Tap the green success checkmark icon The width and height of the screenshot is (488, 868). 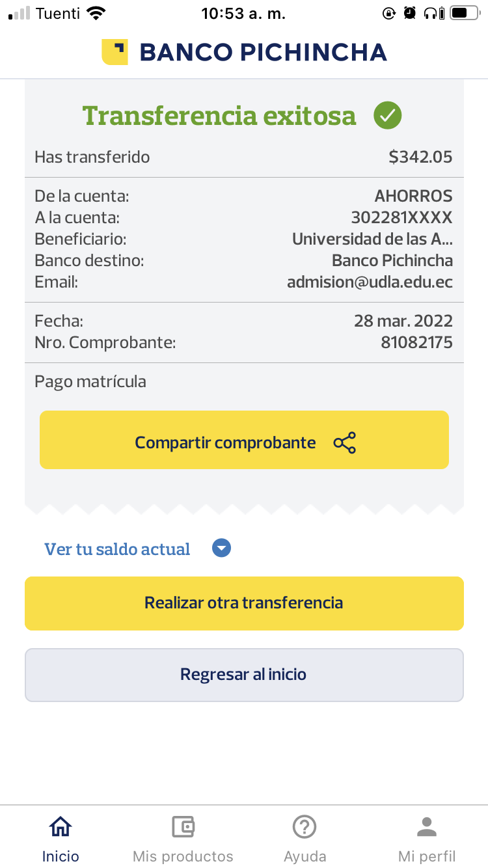pyautogui.click(x=387, y=116)
